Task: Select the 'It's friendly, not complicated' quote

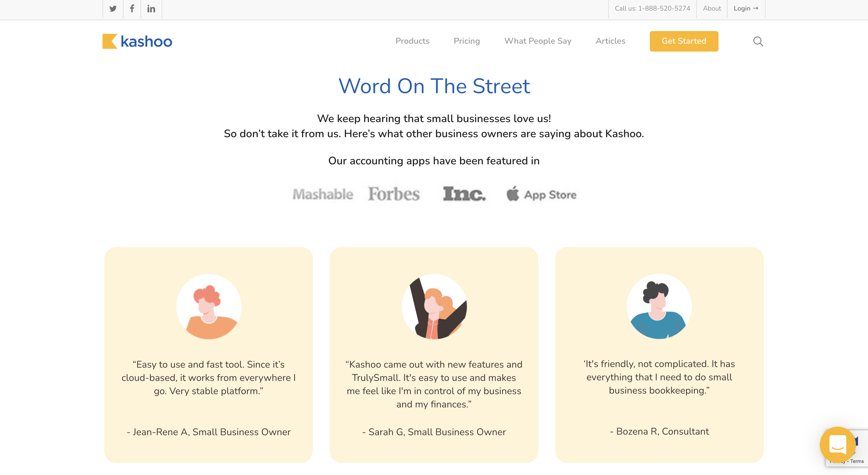Action: click(659, 377)
